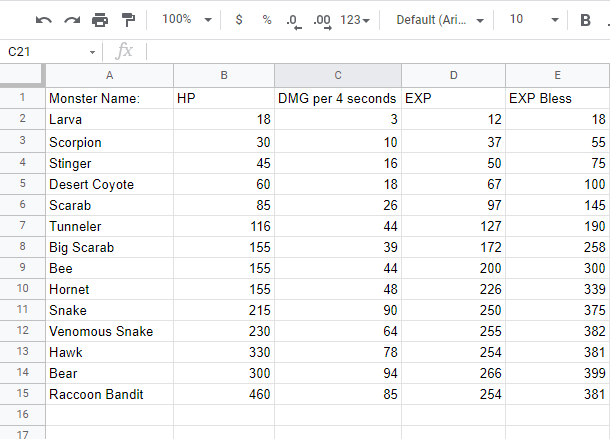Select the Paint format roller icon
Screen dimensions: 610x439
click(128, 19)
